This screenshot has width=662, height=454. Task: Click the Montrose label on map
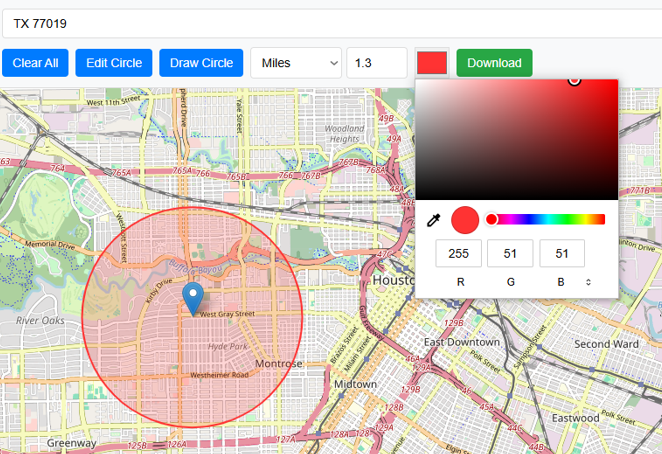(279, 364)
